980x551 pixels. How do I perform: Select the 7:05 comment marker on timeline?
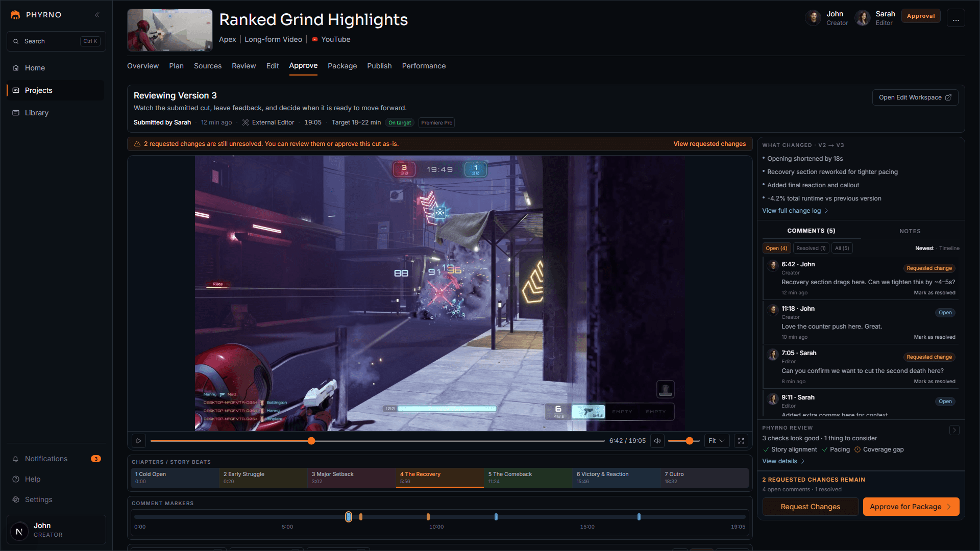[361, 517]
